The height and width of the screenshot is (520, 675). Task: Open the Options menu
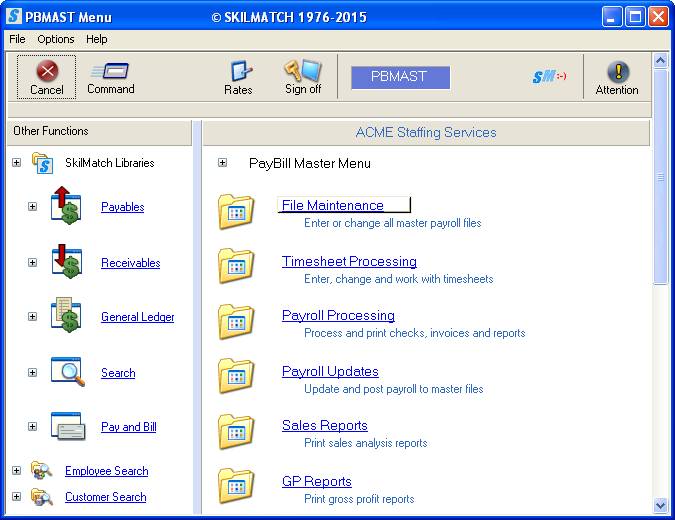[x=56, y=39]
